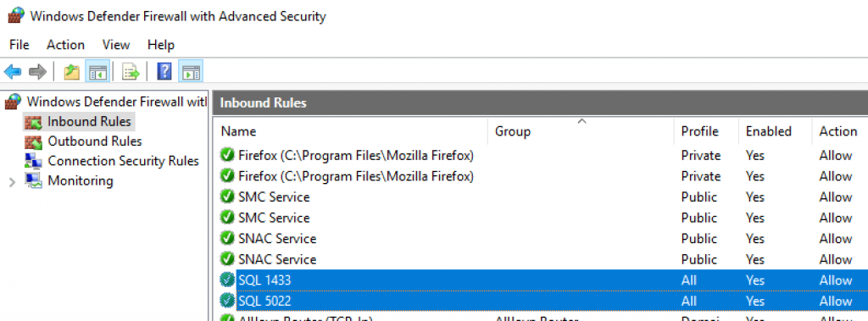Image resolution: width=868 pixels, height=321 pixels.
Task: Click the Export List toolbar icon
Action: tap(131, 71)
